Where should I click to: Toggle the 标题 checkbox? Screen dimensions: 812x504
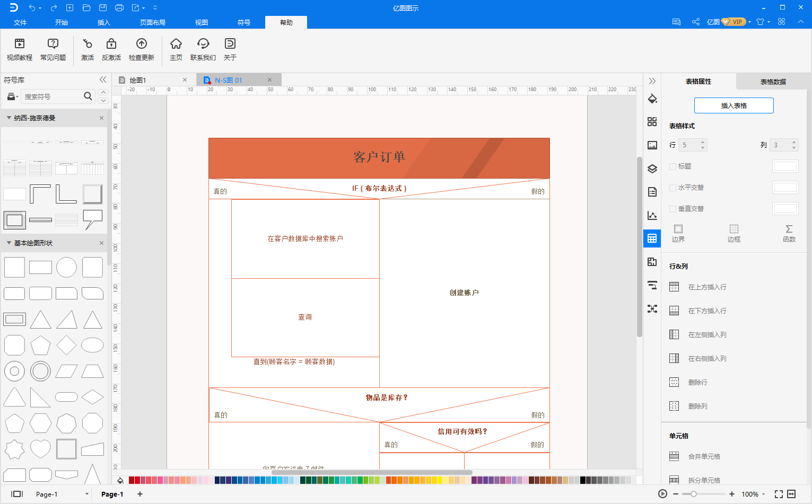[673, 166]
